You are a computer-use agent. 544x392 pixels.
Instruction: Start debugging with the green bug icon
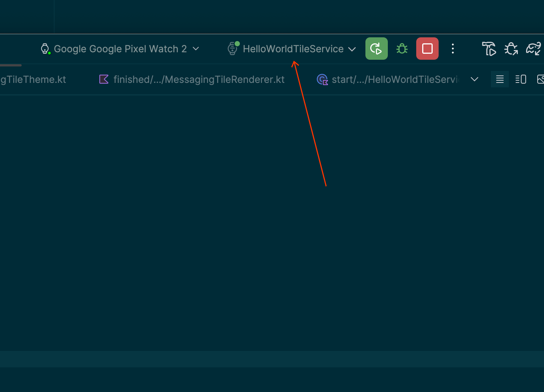coord(402,49)
